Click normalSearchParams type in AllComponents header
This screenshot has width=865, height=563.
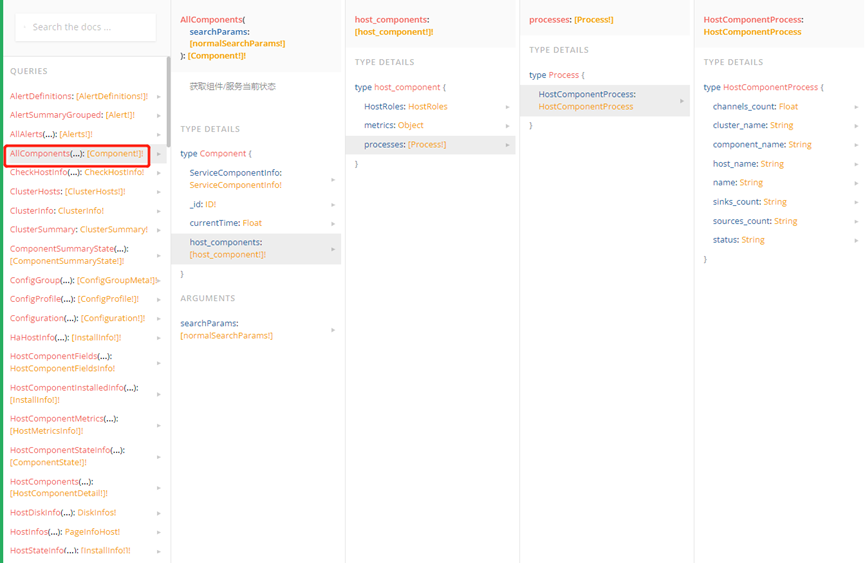pos(237,43)
